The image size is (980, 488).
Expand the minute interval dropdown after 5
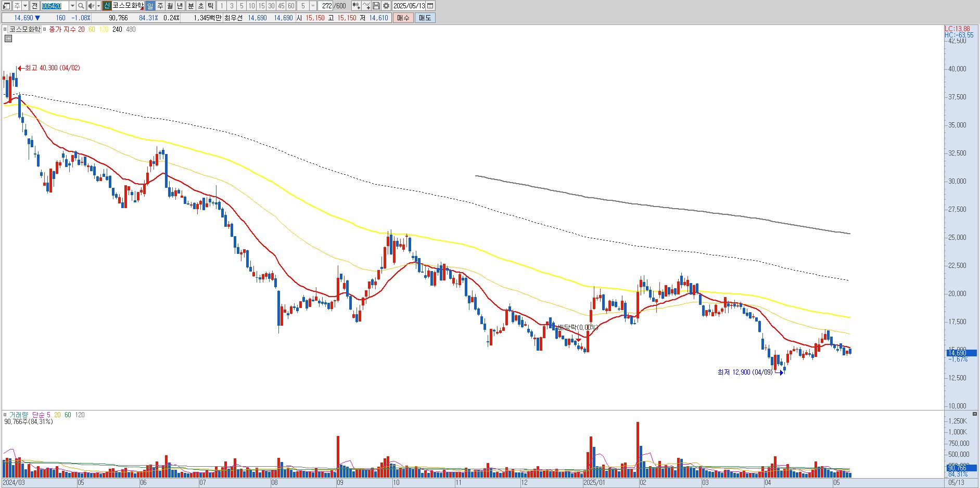(313, 6)
